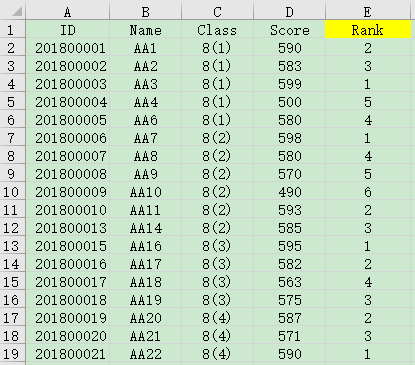415x365 pixels.
Task: Click the Class header cell
Action: click(x=218, y=29)
